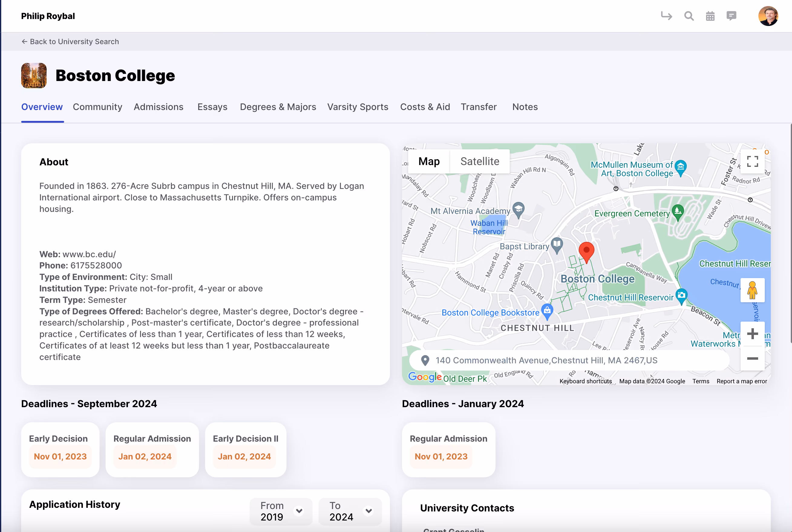Open the Notes tab
Screen dimensions: 792x532
(x=525, y=107)
